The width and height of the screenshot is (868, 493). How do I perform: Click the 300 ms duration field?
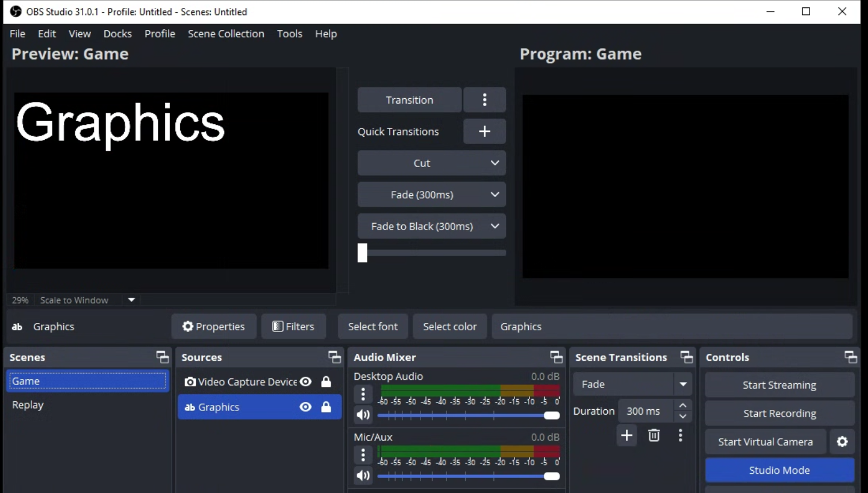(646, 411)
